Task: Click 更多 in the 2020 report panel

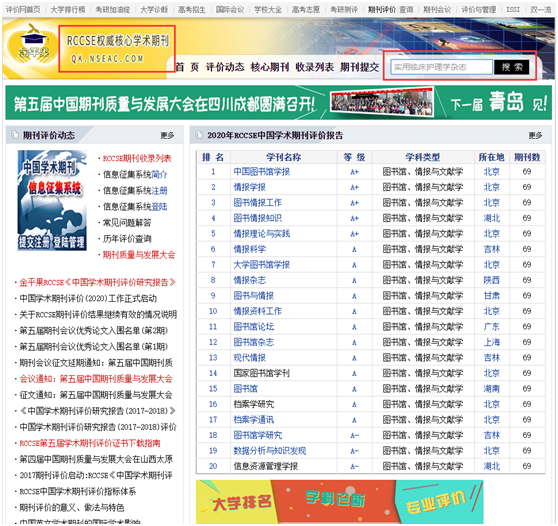Action: pyautogui.click(x=535, y=135)
